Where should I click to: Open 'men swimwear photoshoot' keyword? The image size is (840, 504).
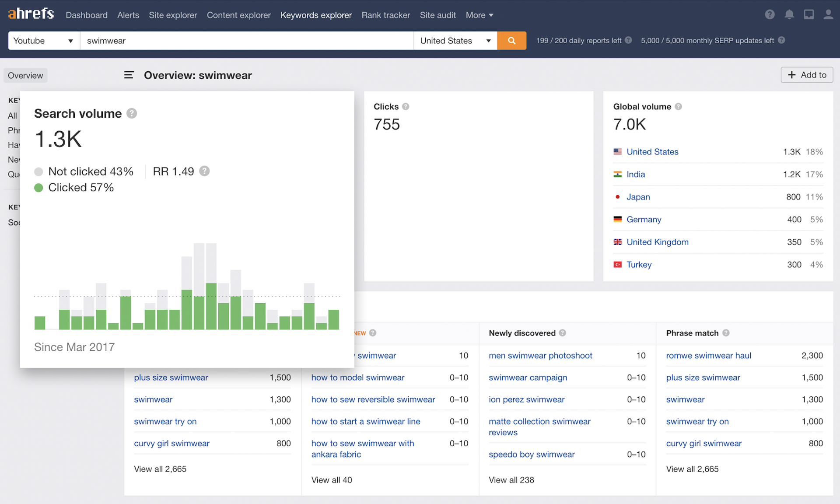540,356
